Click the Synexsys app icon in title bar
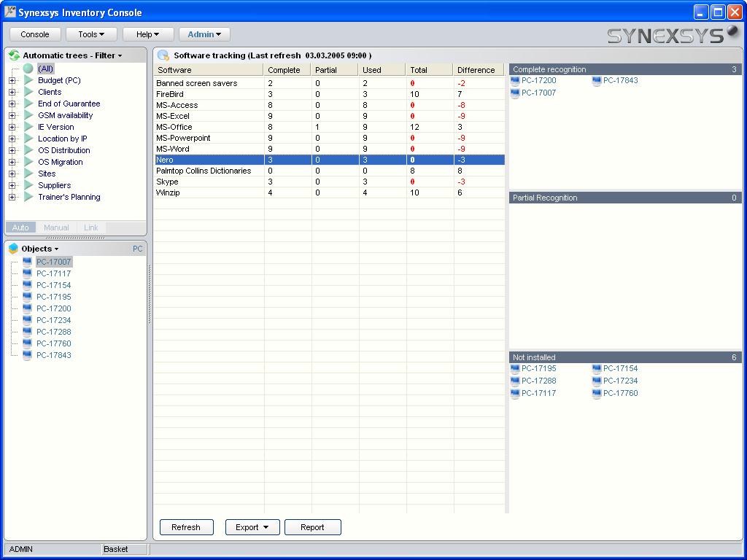Viewport: 747px width, 560px height. [x=10, y=12]
